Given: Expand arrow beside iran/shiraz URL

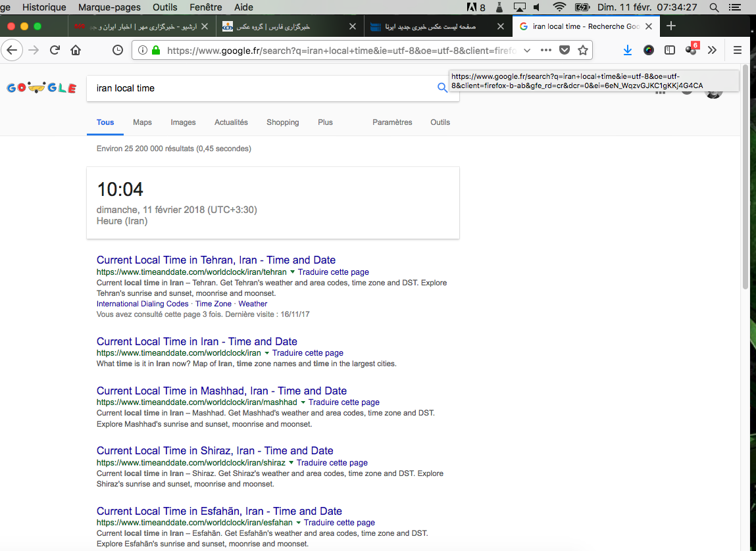Looking at the screenshot, I should pyautogui.click(x=291, y=462).
